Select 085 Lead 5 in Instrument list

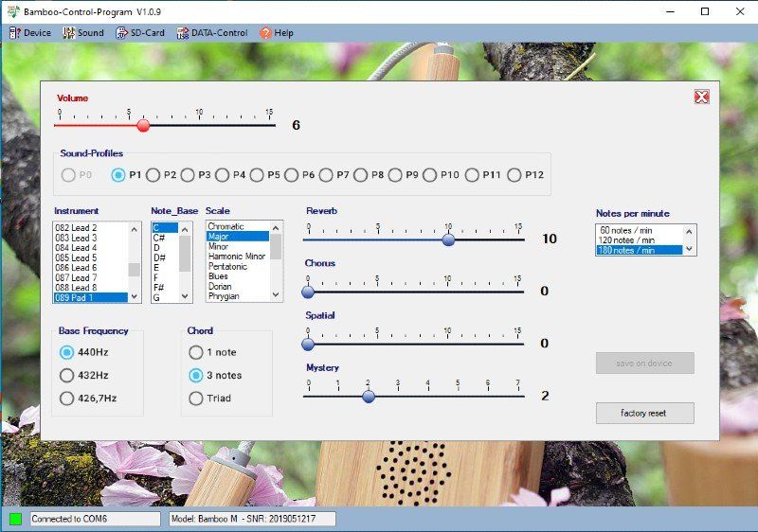78,257
